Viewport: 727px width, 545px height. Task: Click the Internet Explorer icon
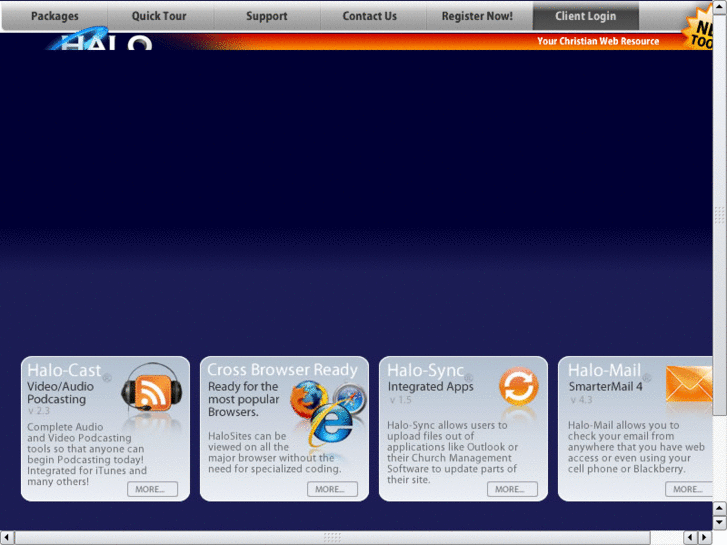(x=332, y=424)
